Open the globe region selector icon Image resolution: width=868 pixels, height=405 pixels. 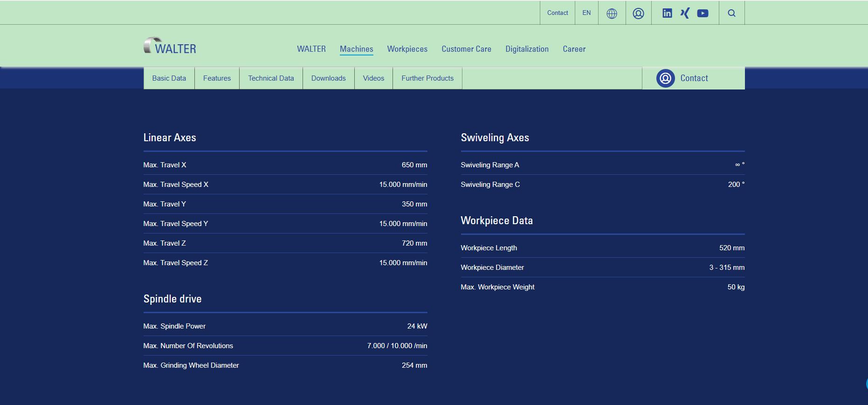612,14
